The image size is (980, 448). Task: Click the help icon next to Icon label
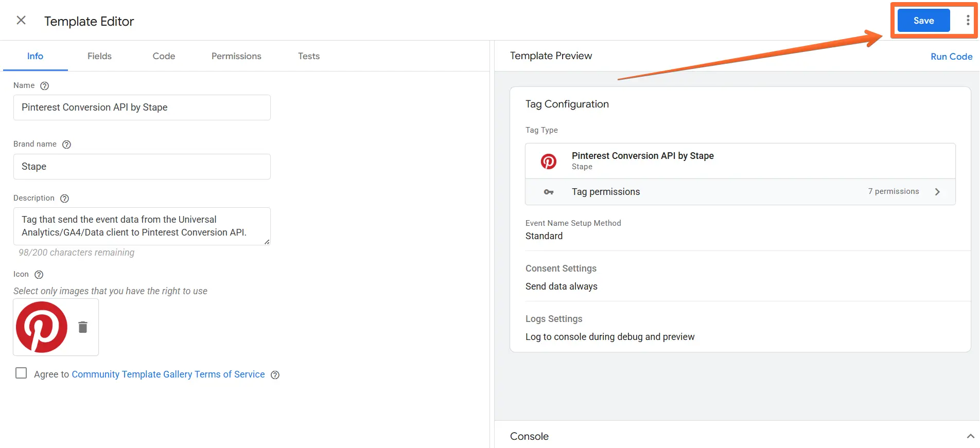pyautogui.click(x=39, y=275)
